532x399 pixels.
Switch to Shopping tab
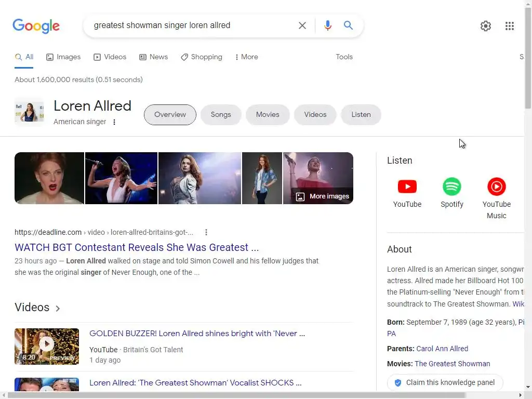(202, 57)
